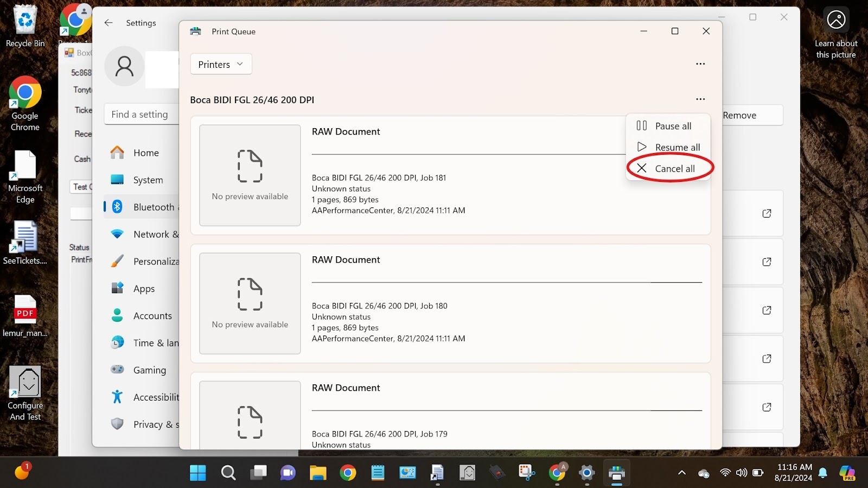Click the top external-link icon in Settings
The width and height of the screenshot is (868, 488).
click(x=767, y=213)
